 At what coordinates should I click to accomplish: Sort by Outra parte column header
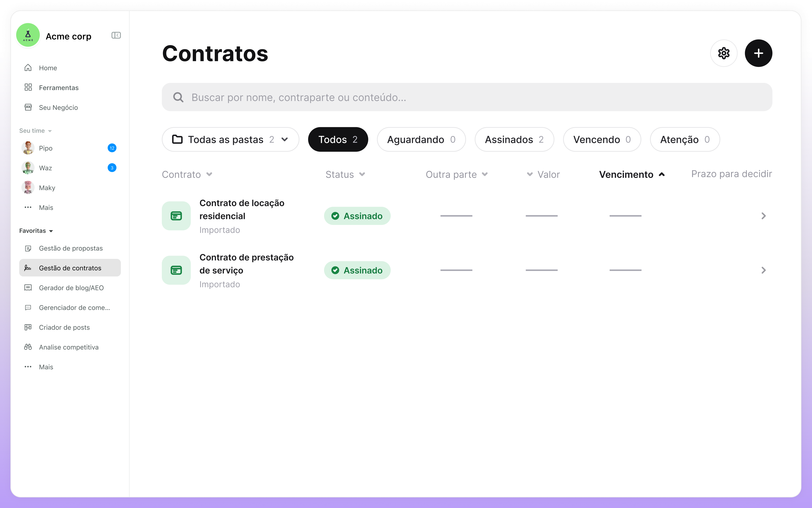click(457, 174)
